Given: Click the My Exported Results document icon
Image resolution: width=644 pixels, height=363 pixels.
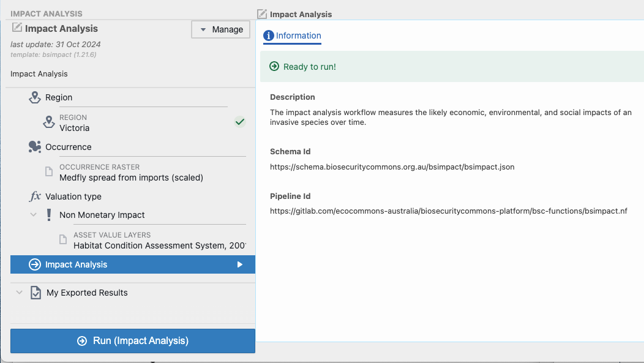Looking at the screenshot, I should [x=36, y=293].
